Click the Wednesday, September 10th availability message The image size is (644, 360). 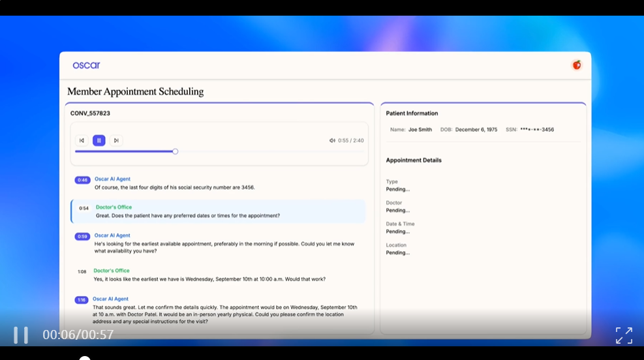pyautogui.click(x=209, y=279)
